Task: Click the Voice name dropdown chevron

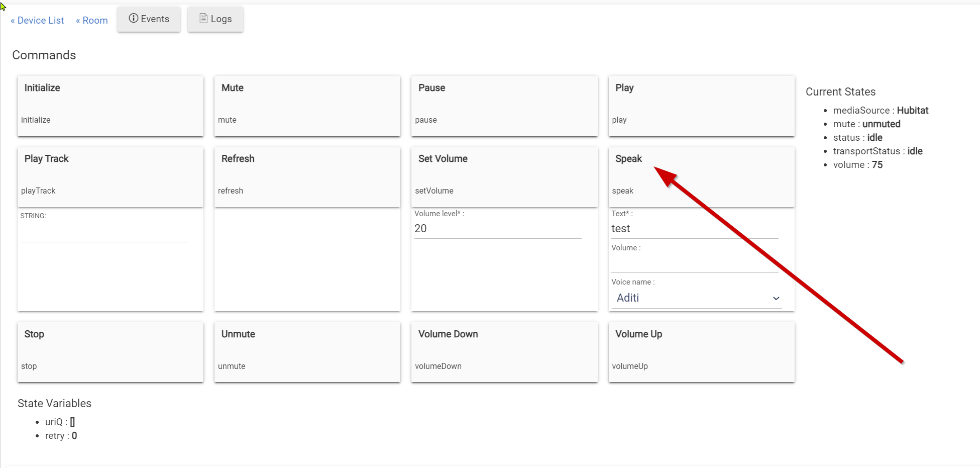Action: (x=776, y=299)
